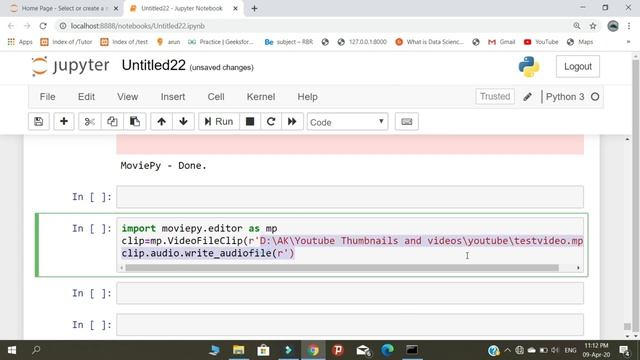640x360 pixels.
Task: Open the cell type dropdown showing Code
Action: pyautogui.click(x=347, y=122)
